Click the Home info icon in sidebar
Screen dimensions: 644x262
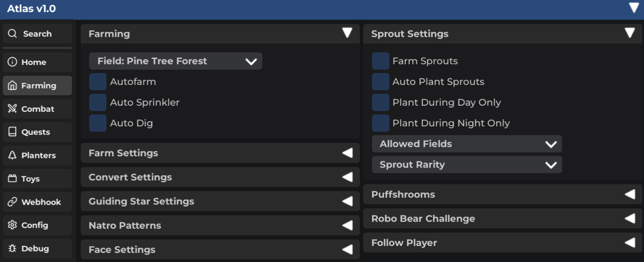coord(13,62)
